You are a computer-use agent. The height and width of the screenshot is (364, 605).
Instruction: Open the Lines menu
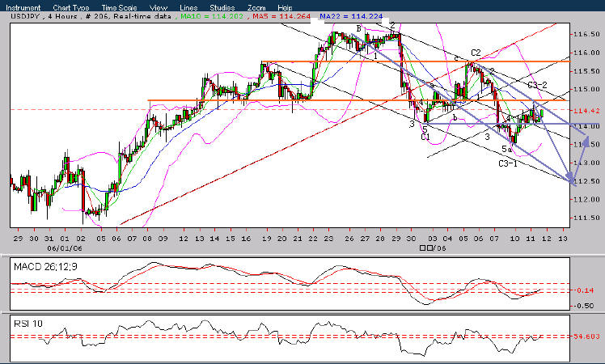[188, 8]
